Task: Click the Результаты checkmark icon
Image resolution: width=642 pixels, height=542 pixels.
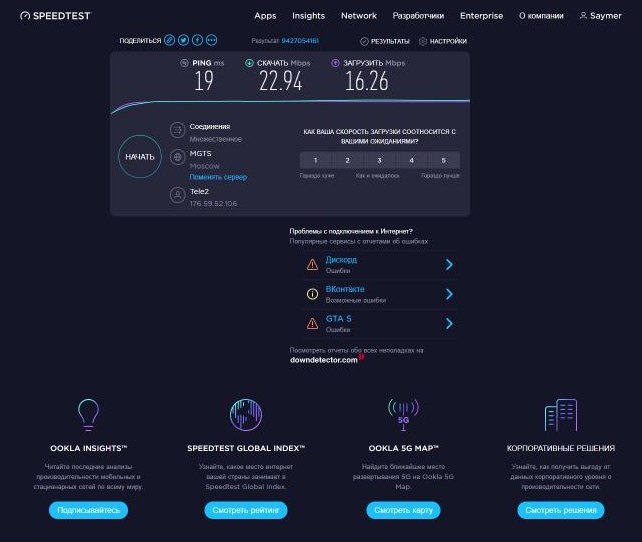Action: click(x=364, y=41)
